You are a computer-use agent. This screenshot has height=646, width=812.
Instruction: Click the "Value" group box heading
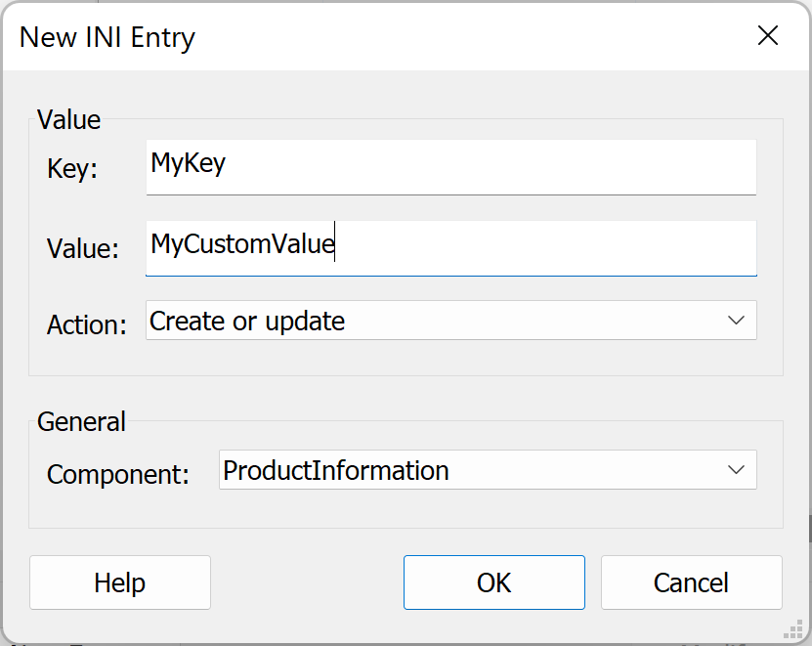68,119
